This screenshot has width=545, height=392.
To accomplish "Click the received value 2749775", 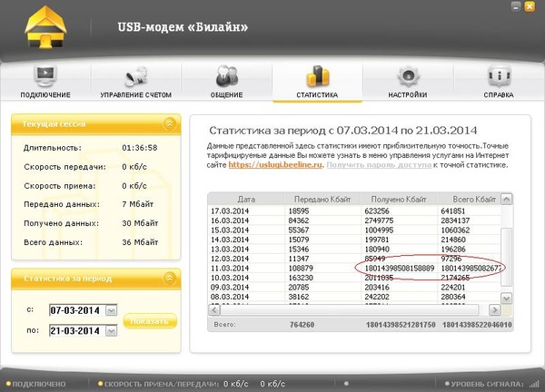I will [x=379, y=220].
